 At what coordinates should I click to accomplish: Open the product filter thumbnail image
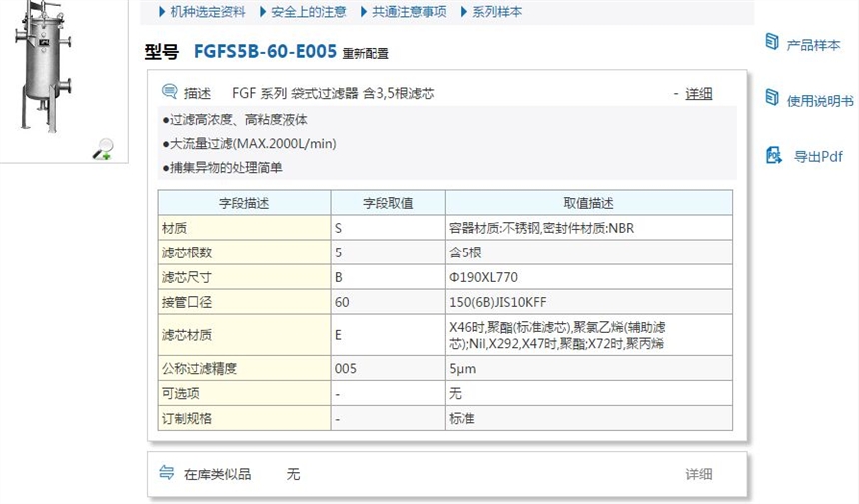click(x=43, y=67)
